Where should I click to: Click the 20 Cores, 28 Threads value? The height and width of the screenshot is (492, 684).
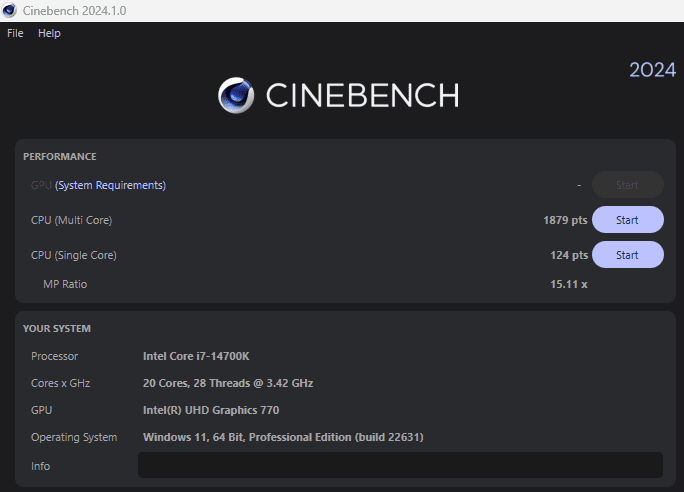click(x=228, y=383)
